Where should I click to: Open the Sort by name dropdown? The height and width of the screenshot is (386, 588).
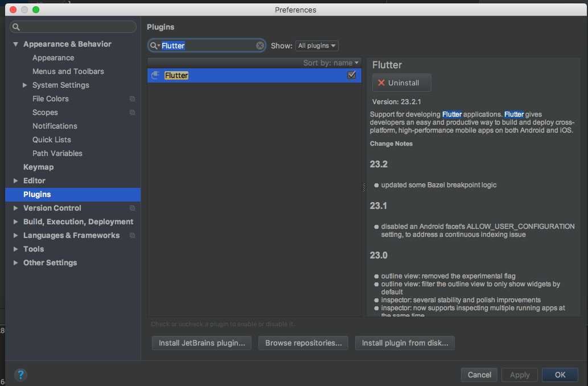[331, 63]
